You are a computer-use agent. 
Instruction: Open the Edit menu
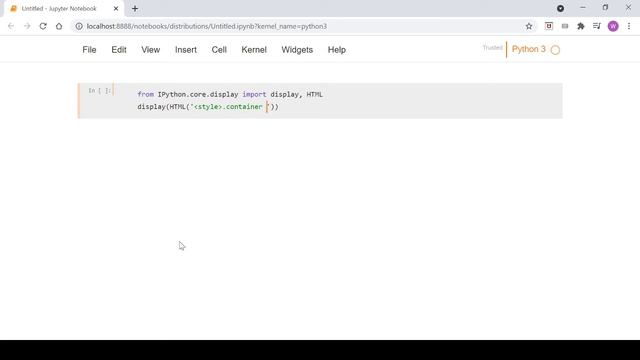[x=119, y=50]
